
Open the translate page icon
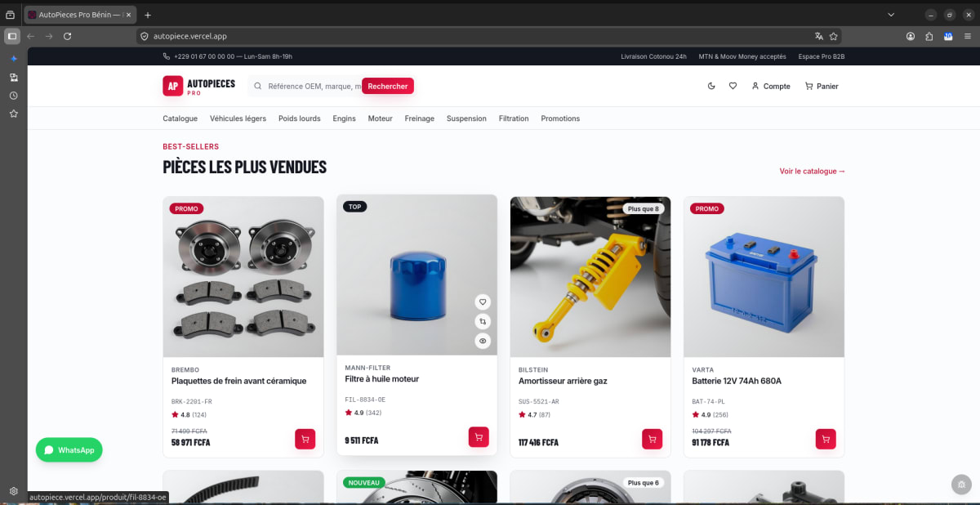tap(819, 36)
